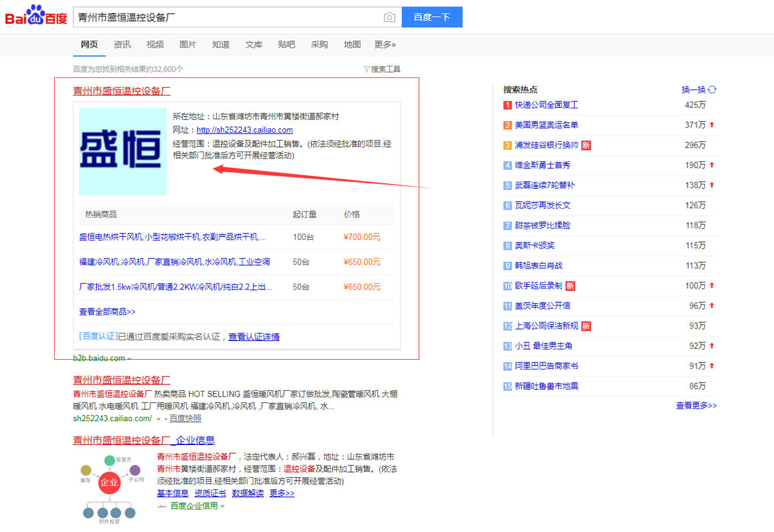Viewport: 774px width, 532px height.
Task: Open hot search 上海公厕保洁新规
Action: [546, 326]
